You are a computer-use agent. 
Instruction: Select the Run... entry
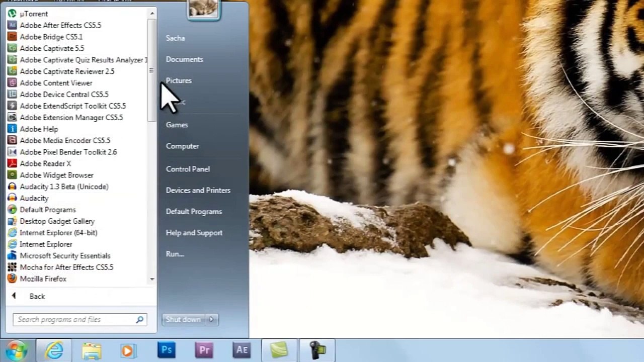[175, 254]
